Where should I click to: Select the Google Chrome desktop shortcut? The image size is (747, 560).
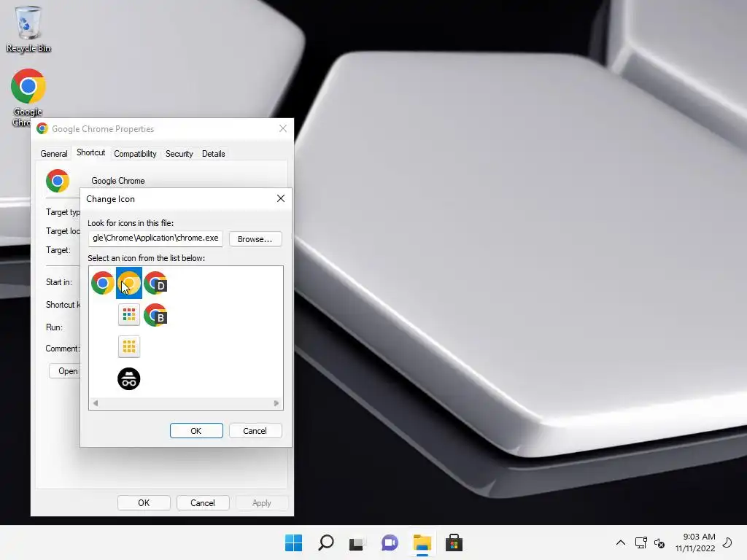pyautogui.click(x=28, y=98)
